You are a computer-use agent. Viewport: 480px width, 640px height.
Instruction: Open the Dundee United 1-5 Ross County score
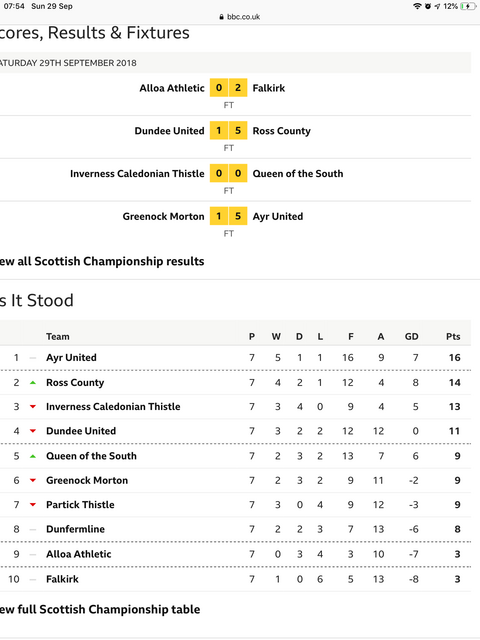pyautogui.click(x=229, y=131)
